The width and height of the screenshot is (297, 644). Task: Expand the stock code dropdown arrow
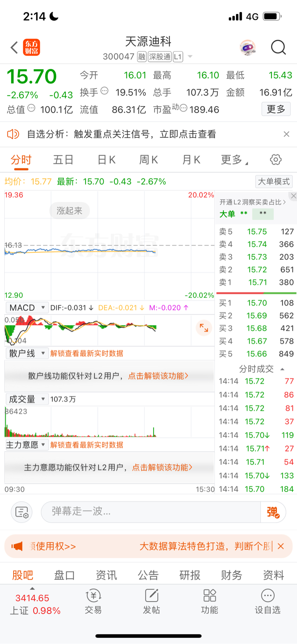tap(190, 57)
